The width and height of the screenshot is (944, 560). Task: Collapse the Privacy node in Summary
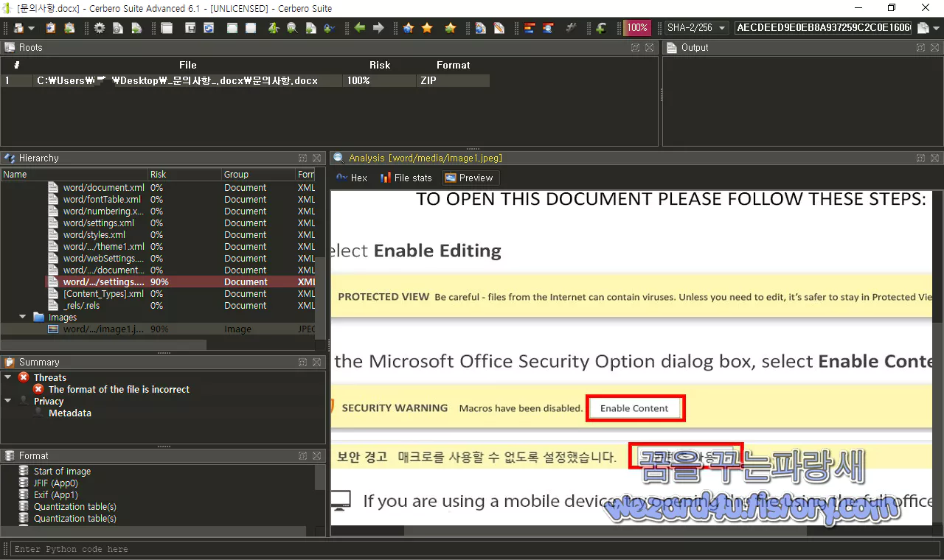(x=8, y=401)
